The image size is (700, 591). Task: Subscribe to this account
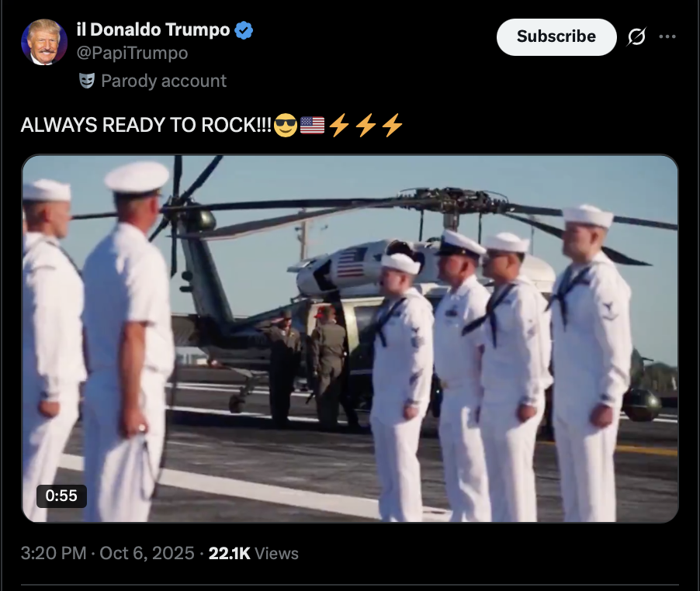556,36
